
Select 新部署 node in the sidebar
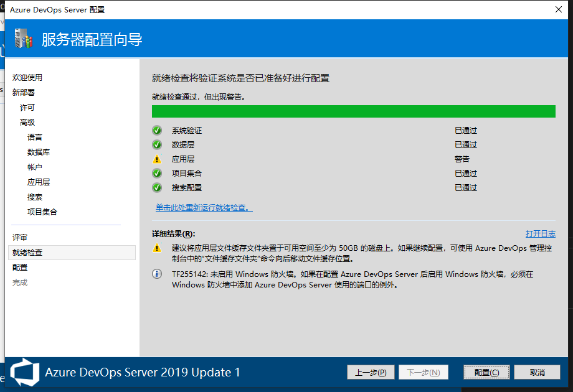click(x=24, y=93)
